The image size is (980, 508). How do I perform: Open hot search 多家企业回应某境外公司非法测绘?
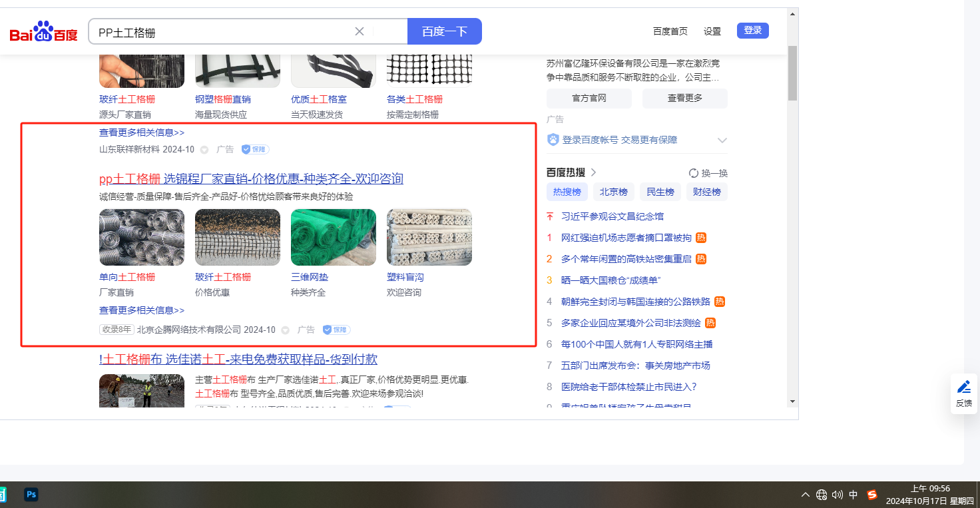tap(631, 323)
